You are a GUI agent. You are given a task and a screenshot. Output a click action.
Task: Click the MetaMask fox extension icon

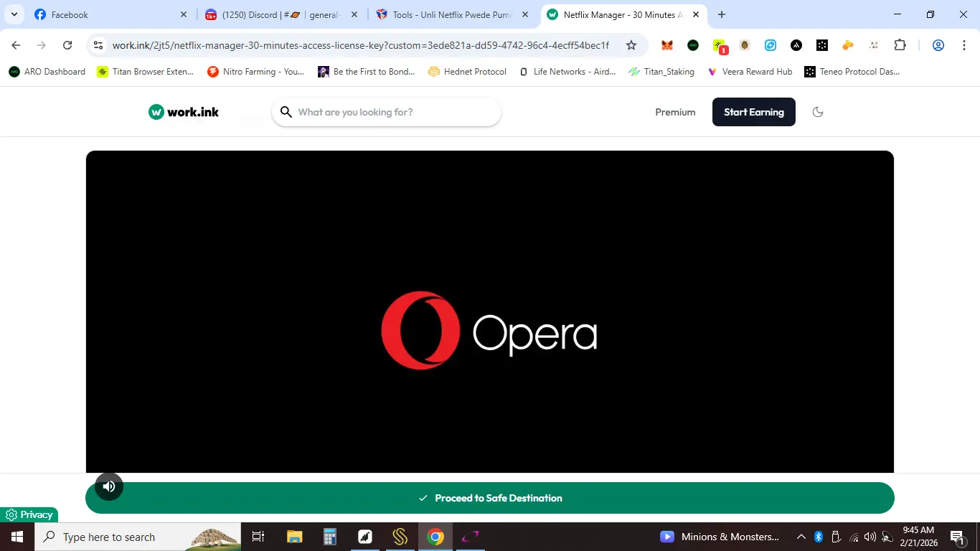(667, 45)
